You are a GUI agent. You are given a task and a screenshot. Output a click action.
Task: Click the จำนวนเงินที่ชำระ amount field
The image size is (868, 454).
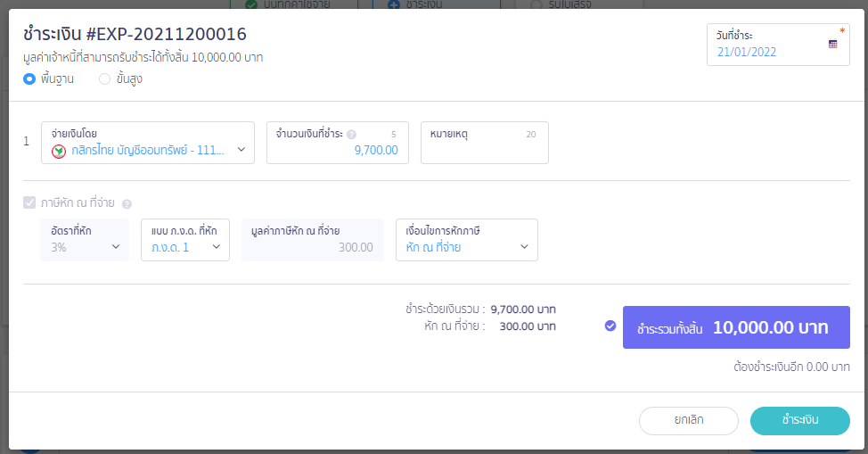click(338, 143)
